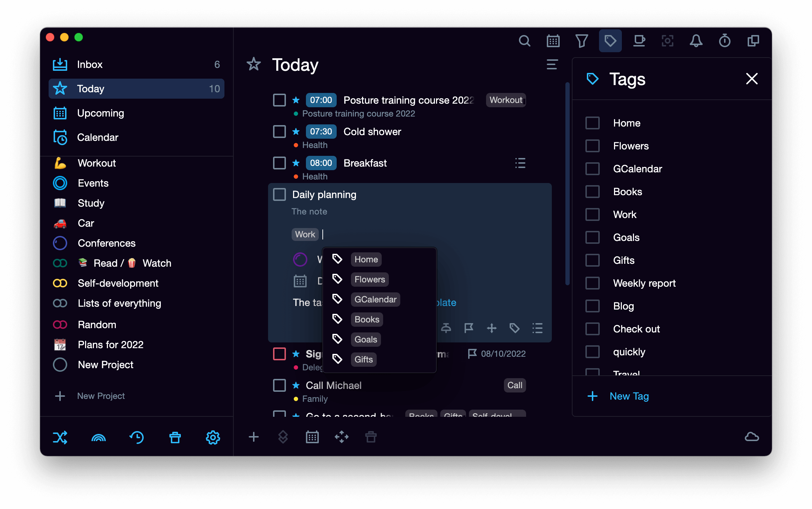Check the Home tag checkbox
This screenshot has height=509, width=812.
click(x=592, y=123)
